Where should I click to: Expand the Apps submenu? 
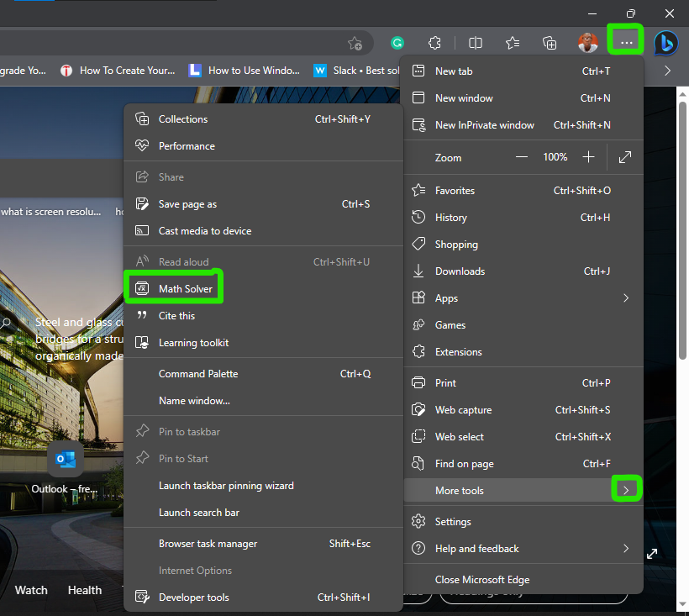[625, 298]
